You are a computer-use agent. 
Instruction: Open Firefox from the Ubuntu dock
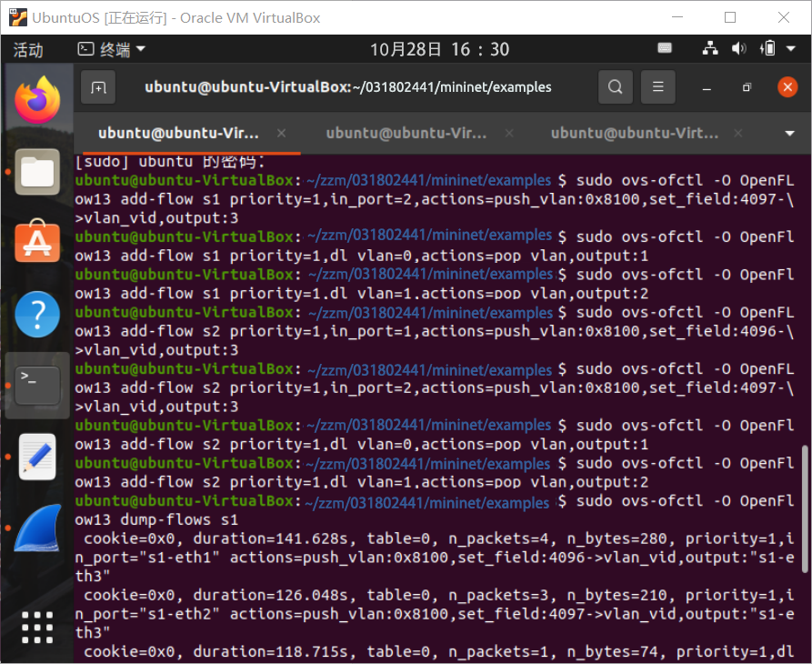click(x=37, y=99)
